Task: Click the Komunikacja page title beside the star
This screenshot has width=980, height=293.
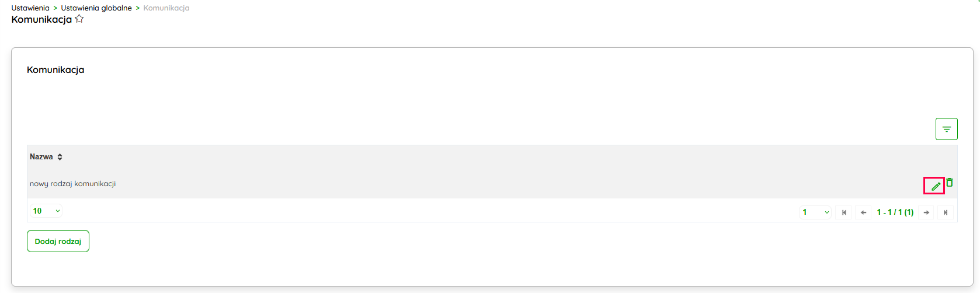Action: click(41, 19)
